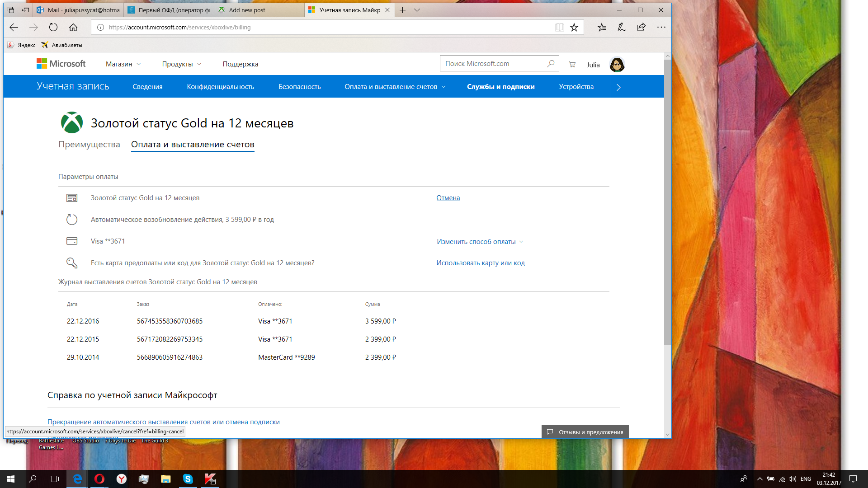Screen dimensions: 868x488
Task: Click the Edge reading view icon
Action: coord(560,27)
